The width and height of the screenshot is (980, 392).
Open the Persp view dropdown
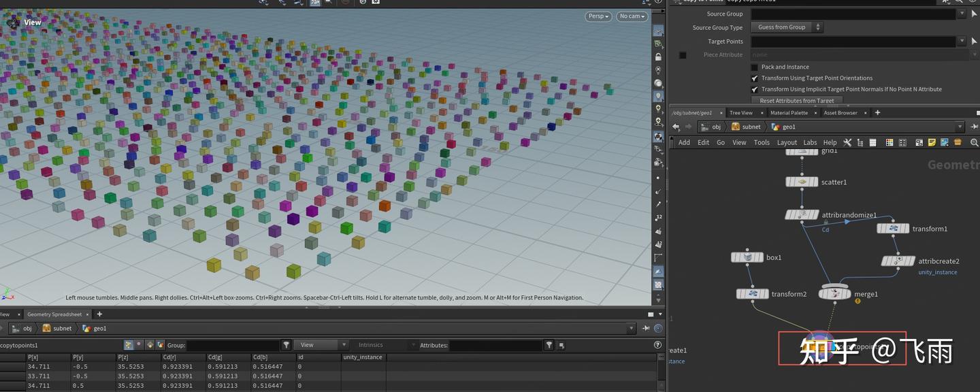point(598,16)
